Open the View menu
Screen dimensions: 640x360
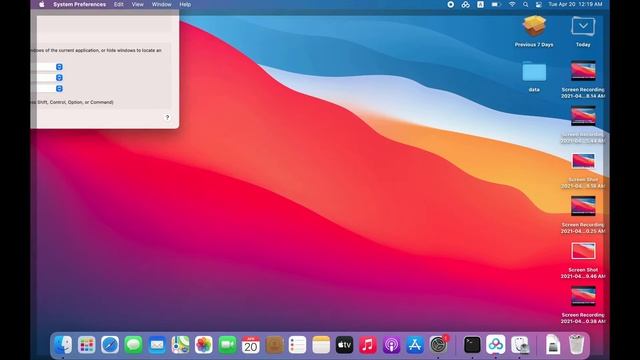[x=138, y=4]
